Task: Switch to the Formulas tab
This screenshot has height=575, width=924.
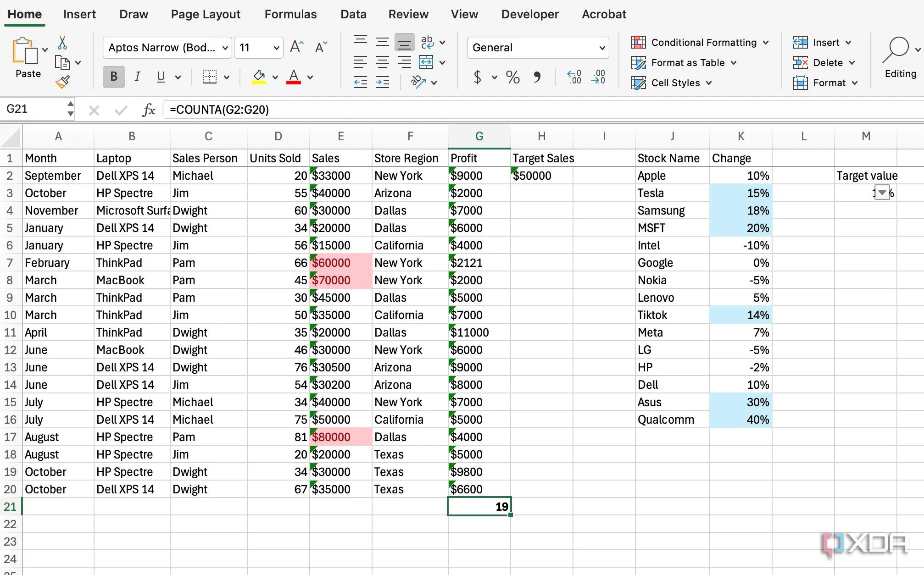Action: pyautogui.click(x=290, y=14)
